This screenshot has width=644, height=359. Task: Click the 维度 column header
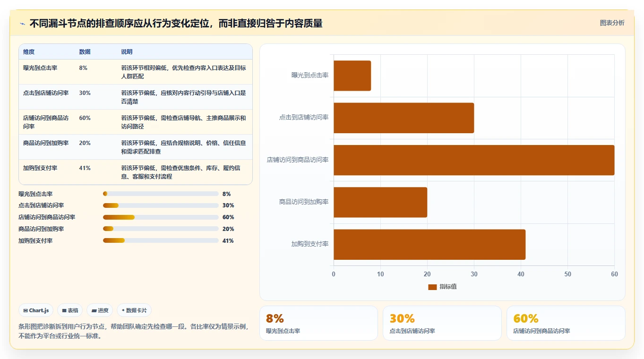click(x=29, y=52)
